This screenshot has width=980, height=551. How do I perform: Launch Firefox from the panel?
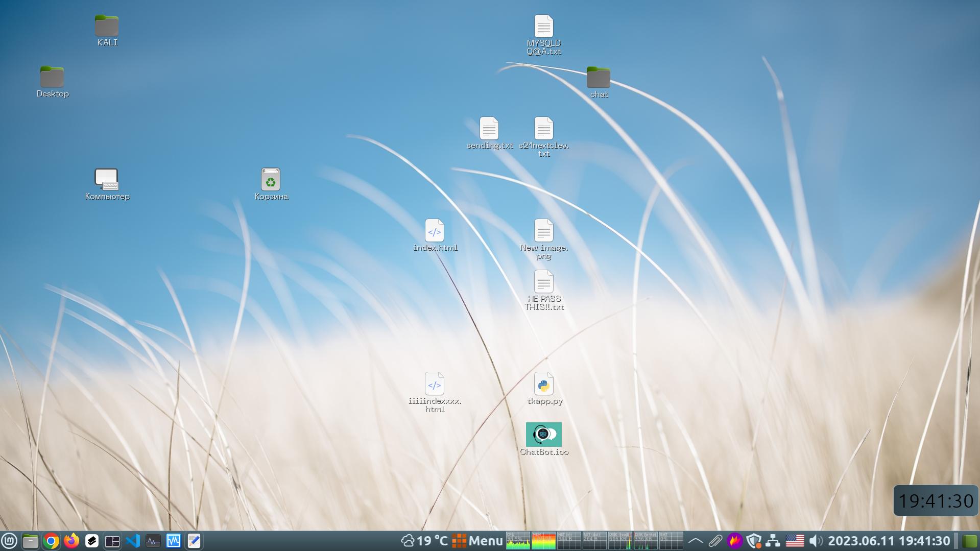coord(71,541)
